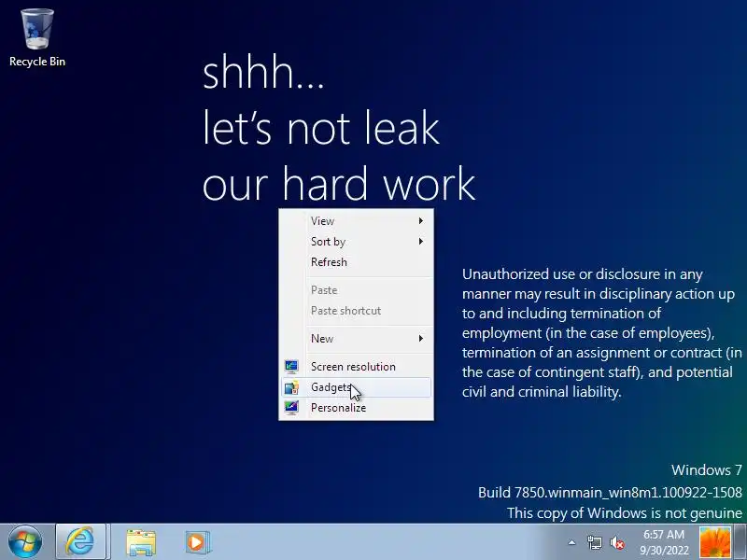Click the New submenu arrow
This screenshot has width=747, height=560.
coord(421,339)
